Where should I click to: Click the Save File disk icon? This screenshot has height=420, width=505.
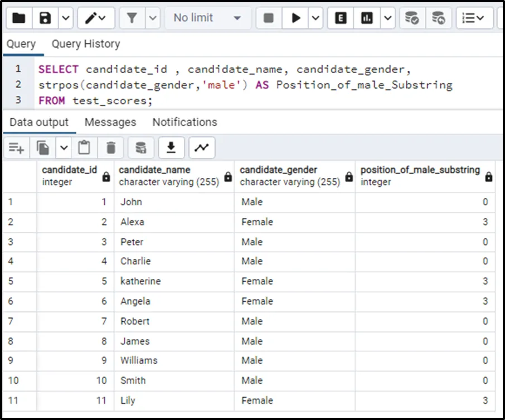coord(46,18)
